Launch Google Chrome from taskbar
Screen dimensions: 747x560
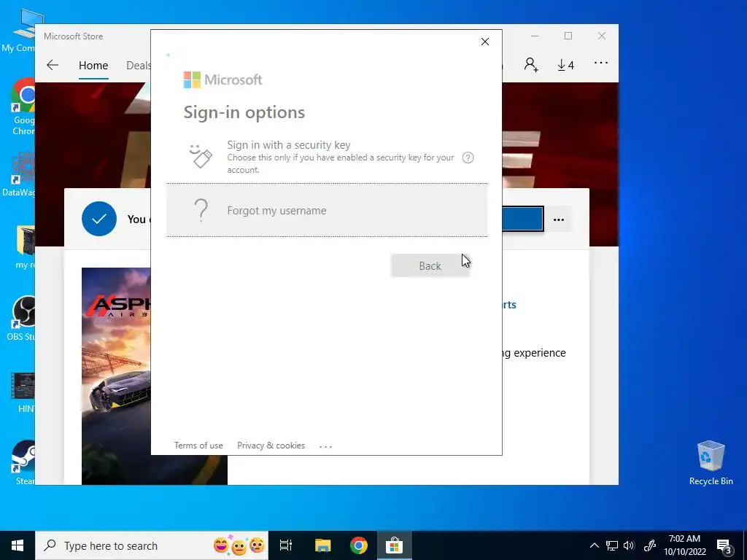[359, 545]
